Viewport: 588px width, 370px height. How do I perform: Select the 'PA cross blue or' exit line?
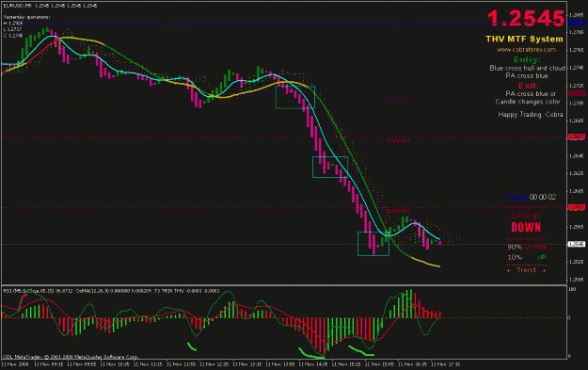point(531,93)
